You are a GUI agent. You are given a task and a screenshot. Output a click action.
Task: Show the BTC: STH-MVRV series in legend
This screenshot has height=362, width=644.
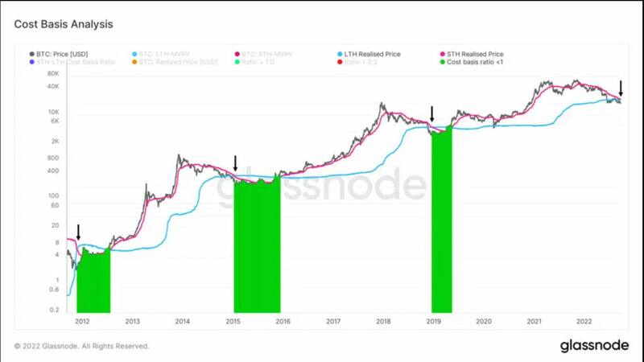[x=266, y=54]
